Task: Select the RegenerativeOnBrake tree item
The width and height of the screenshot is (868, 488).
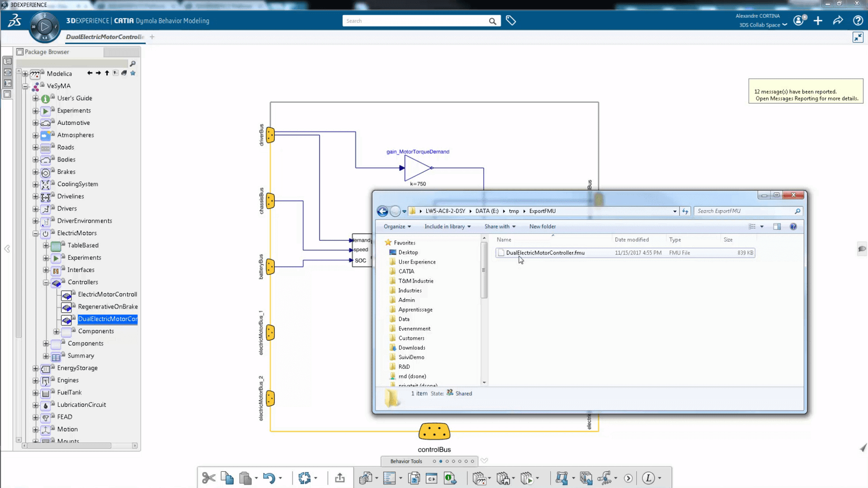Action: [x=108, y=306]
